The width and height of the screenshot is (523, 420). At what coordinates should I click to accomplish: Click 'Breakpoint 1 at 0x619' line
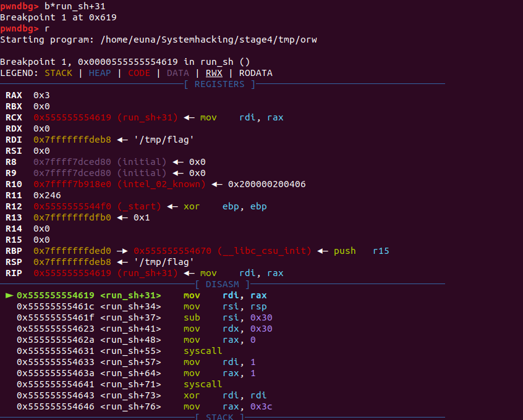point(58,17)
